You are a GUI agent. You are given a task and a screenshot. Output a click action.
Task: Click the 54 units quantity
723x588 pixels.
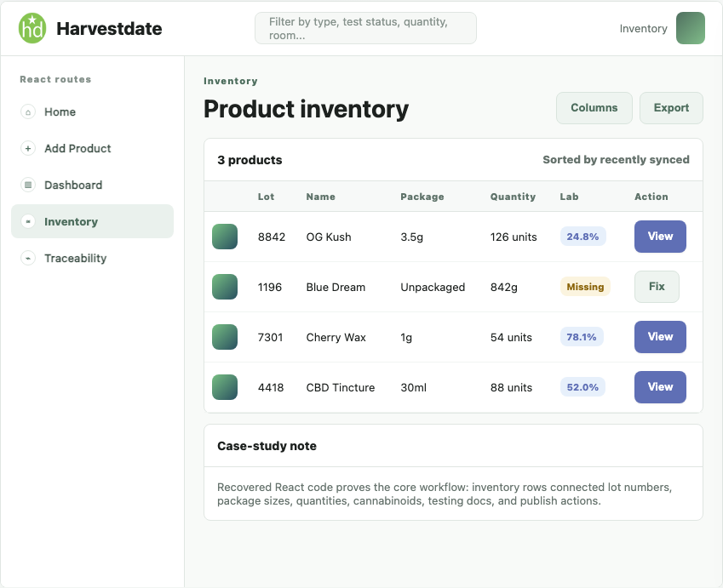click(x=511, y=337)
